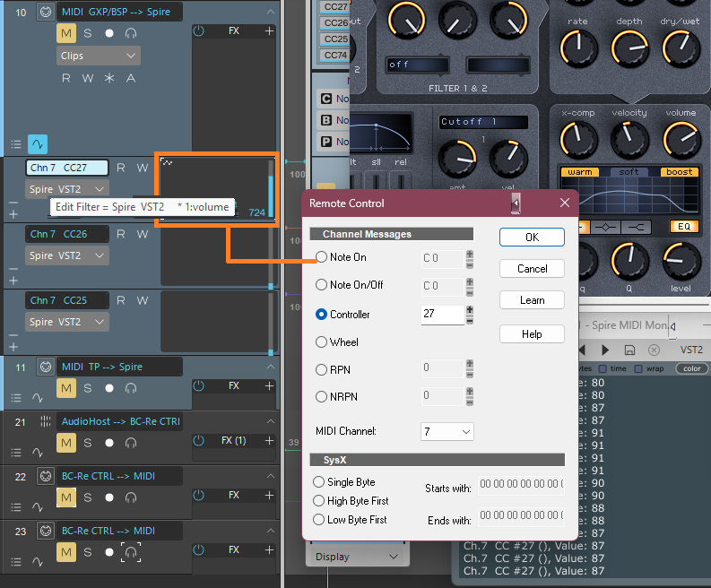Click the Controller number field showing 27

[x=442, y=315]
